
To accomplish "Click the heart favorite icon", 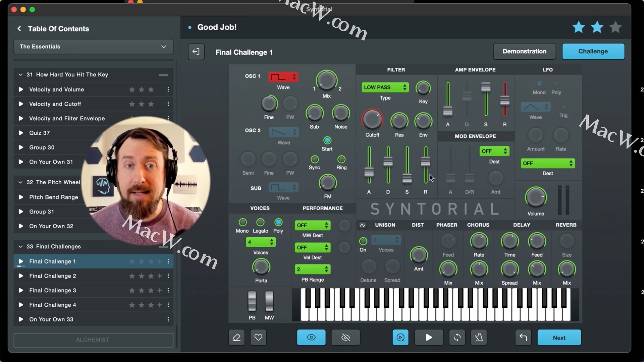I will [258, 338].
